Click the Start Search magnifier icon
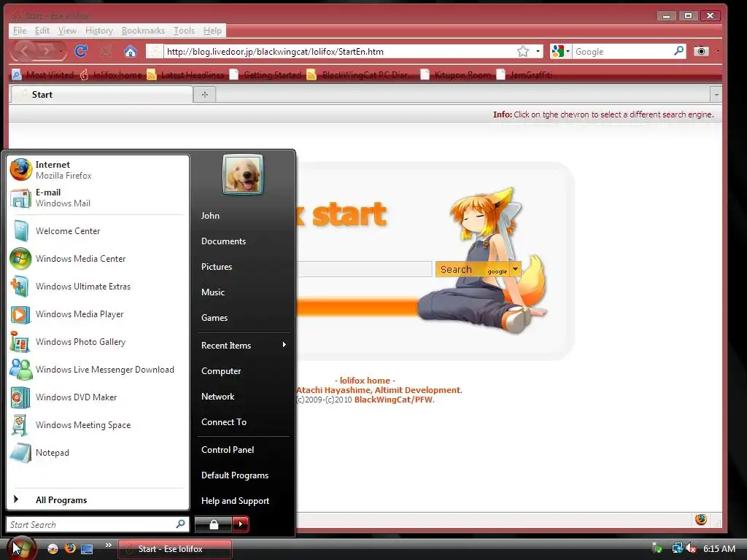Screen dimensions: 747x560 coord(181,524)
